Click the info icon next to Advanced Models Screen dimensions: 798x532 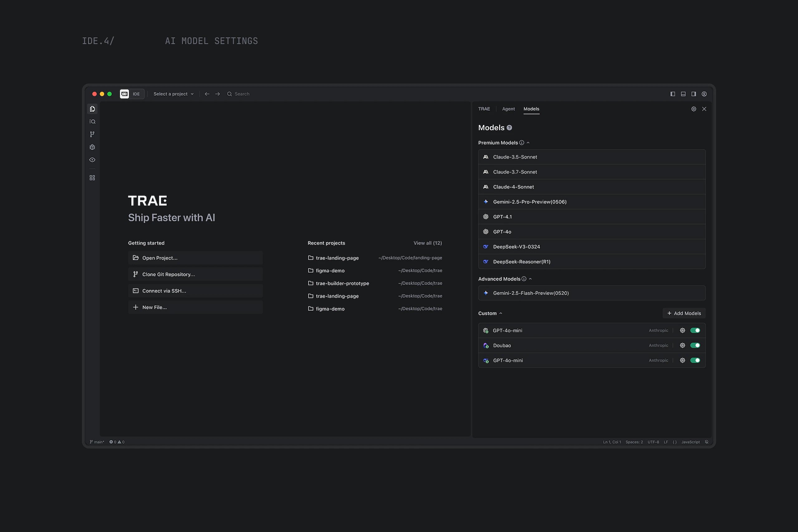pos(524,279)
